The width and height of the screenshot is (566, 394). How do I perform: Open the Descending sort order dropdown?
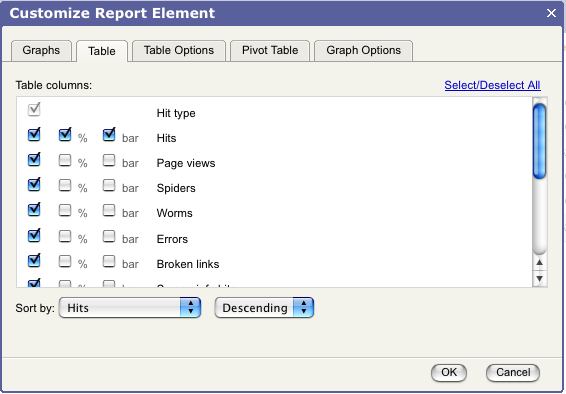click(x=264, y=308)
